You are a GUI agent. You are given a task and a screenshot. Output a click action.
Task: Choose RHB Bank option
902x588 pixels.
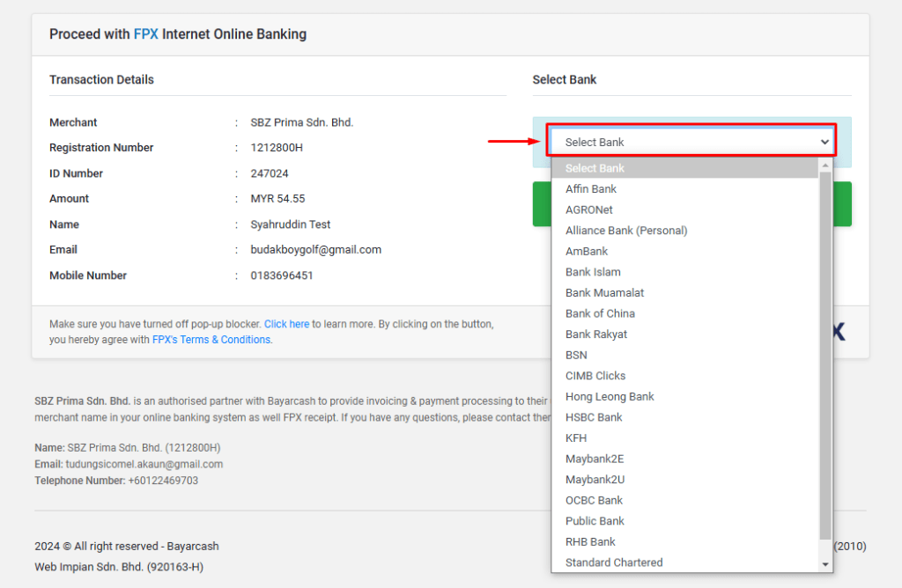684,541
